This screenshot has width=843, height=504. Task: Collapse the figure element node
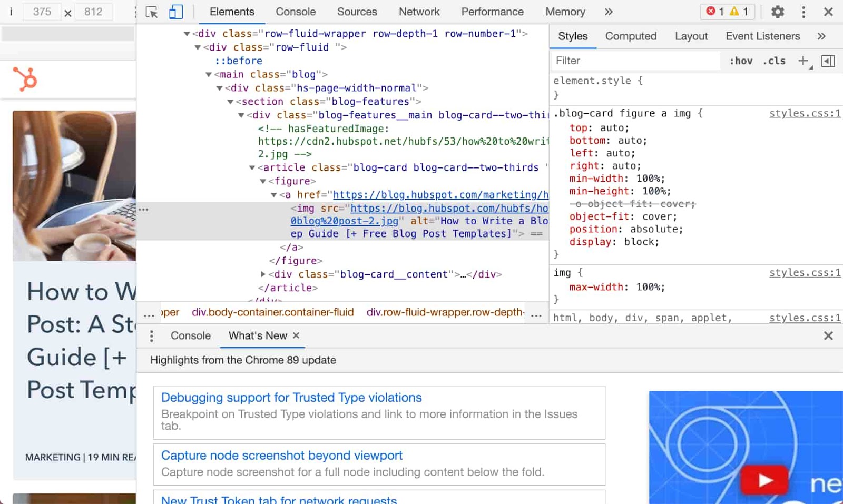point(263,181)
